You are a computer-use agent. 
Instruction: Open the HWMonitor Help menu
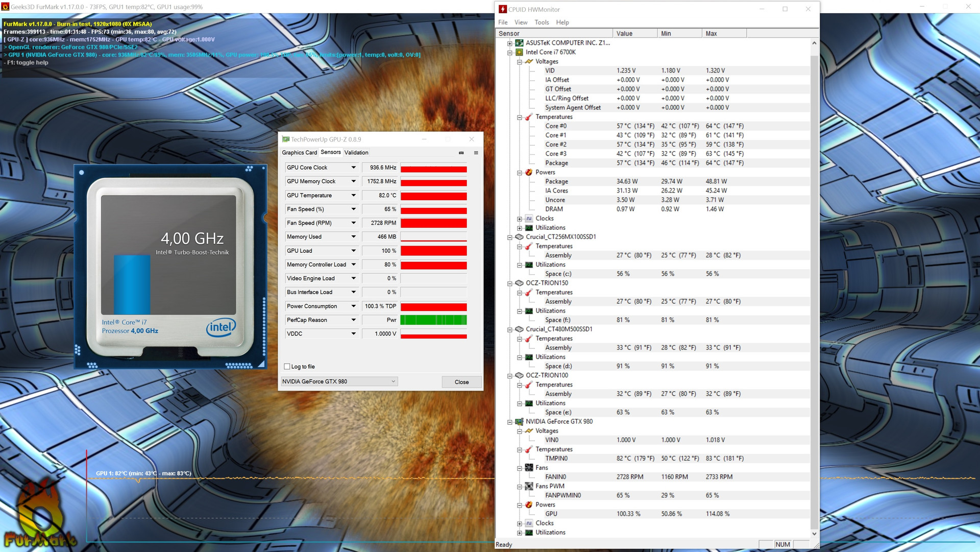click(x=562, y=22)
